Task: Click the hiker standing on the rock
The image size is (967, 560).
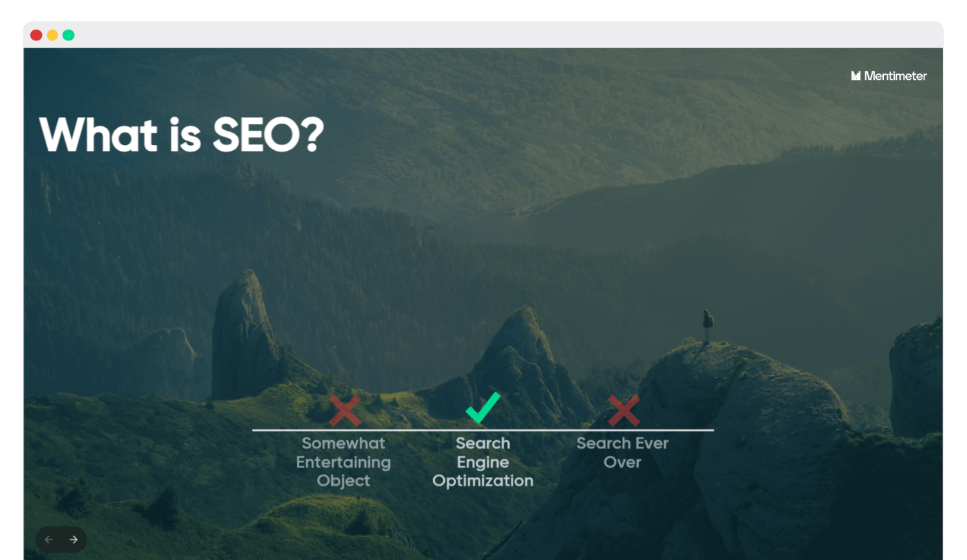Action: (x=708, y=325)
